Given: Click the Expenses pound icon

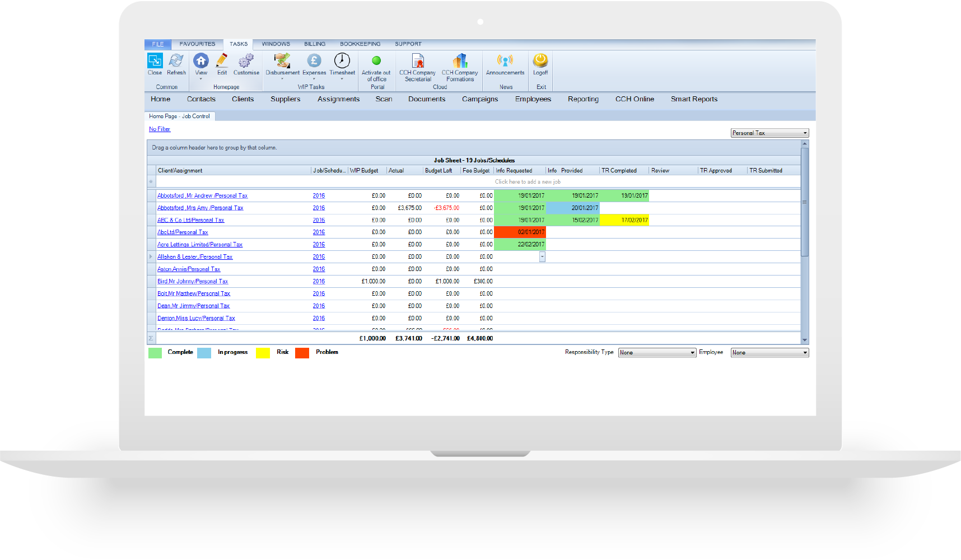Looking at the screenshot, I should 314,61.
